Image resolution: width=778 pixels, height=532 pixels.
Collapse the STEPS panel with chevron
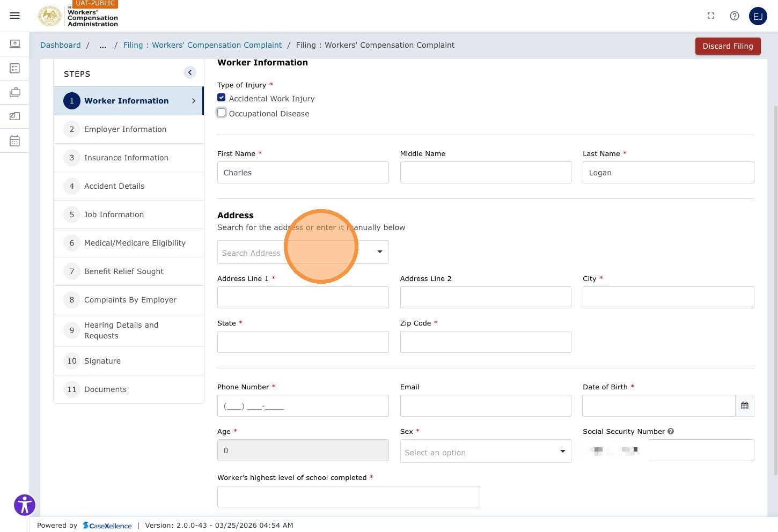click(190, 72)
